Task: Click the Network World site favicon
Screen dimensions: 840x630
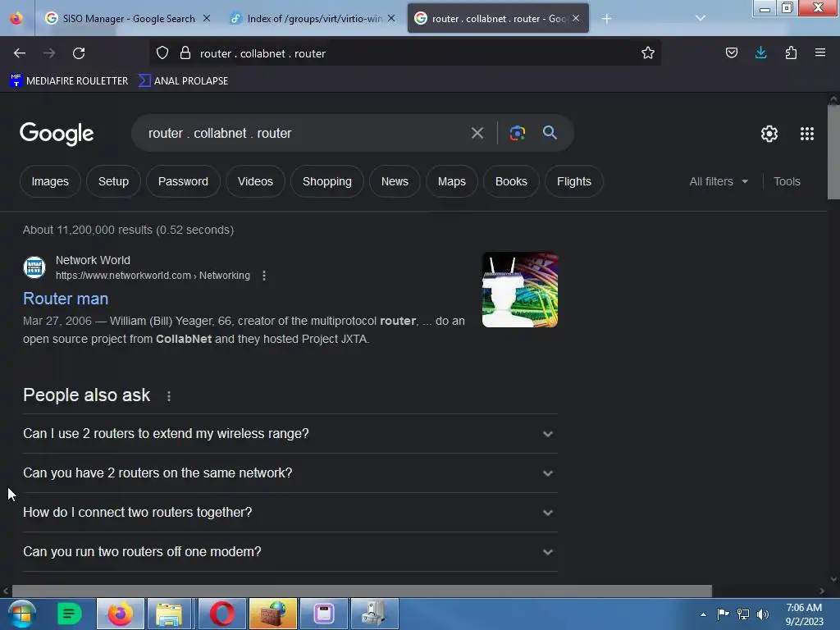Action: click(x=34, y=267)
